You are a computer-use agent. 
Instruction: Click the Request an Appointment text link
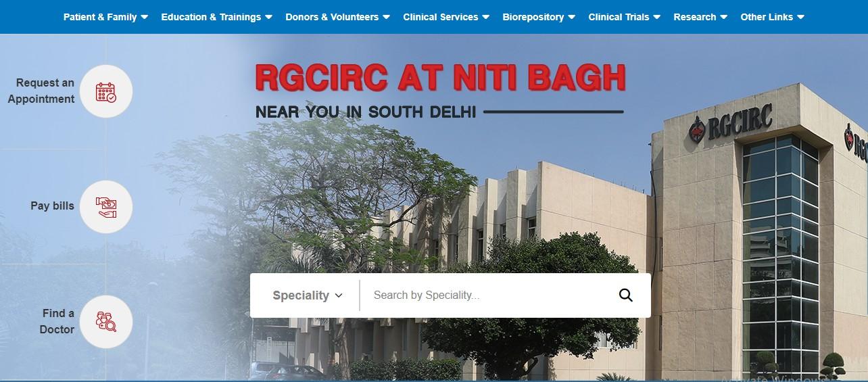click(41, 91)
